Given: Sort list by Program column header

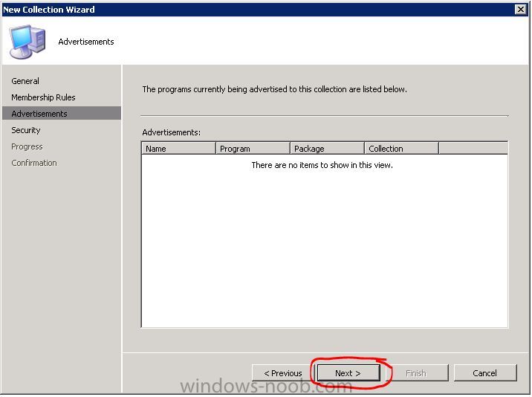Looking at the screenshot, I should point(253,149).
